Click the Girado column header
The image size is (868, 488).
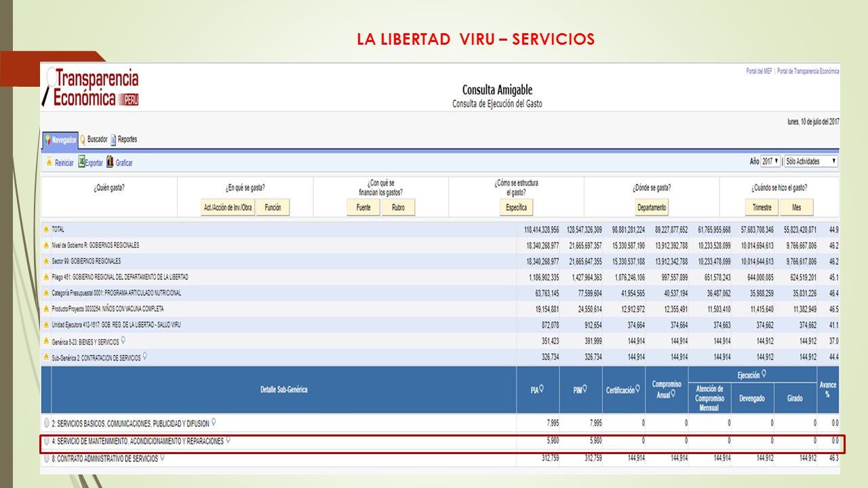click(795, 399)
